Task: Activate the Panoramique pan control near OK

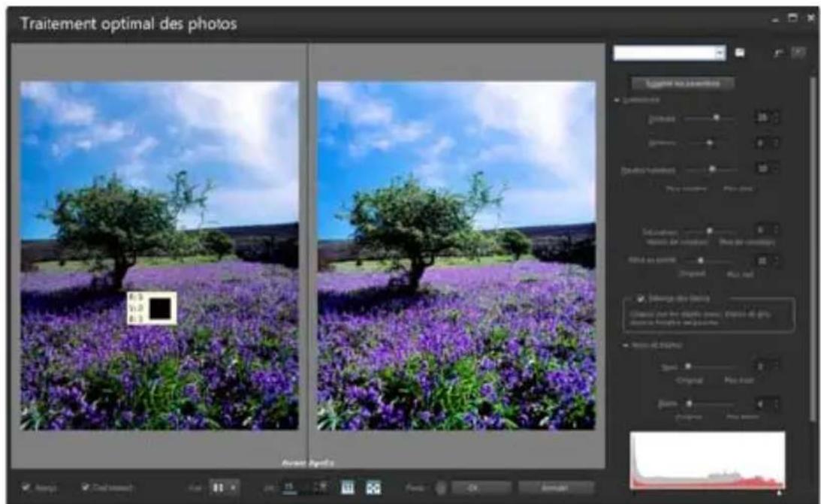Action: pos(440,485)
